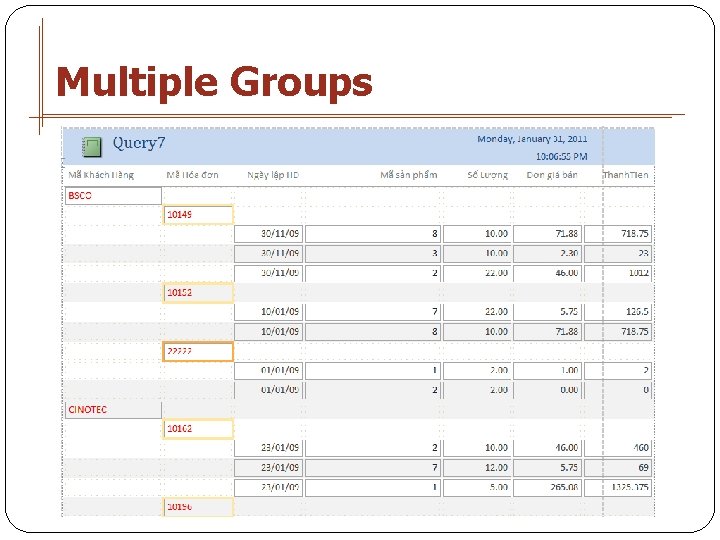Image resolution: width=720 pixels, height=540 pixels.
Task: Click the quantity cell 5.00
Action: click(x=477, y=488)
